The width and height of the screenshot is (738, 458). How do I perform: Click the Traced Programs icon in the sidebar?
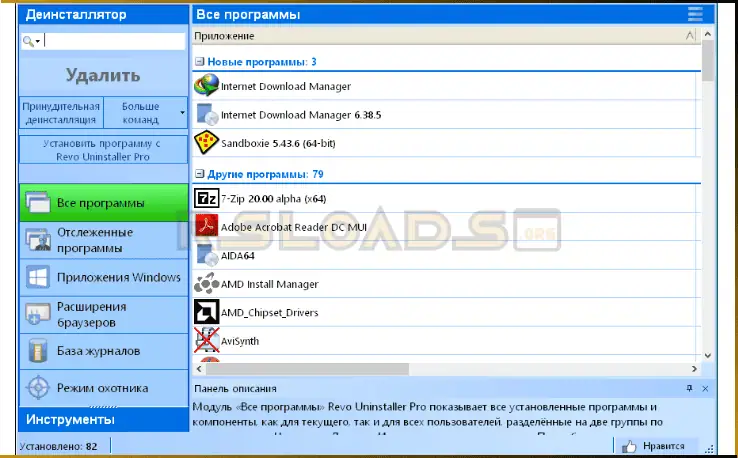click(x=38, y=240)
